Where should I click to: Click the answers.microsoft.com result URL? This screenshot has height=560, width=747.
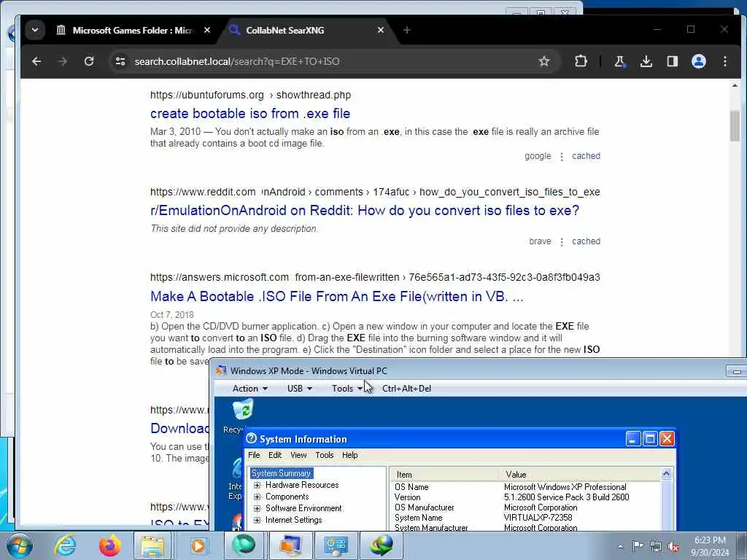(375, 277)
